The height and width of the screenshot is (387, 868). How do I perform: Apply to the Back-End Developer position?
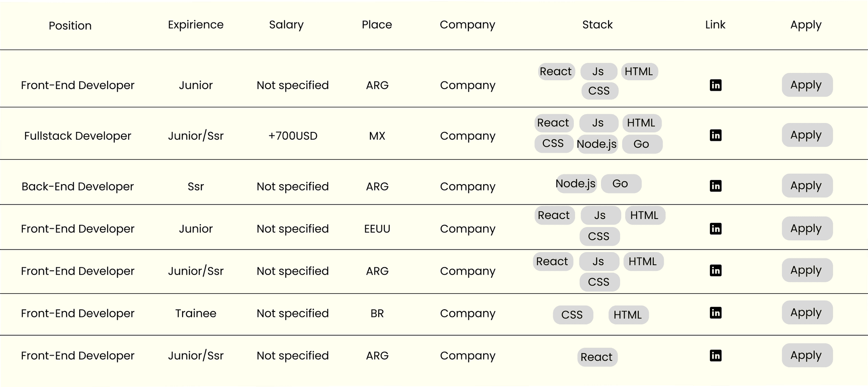(807, 185)
